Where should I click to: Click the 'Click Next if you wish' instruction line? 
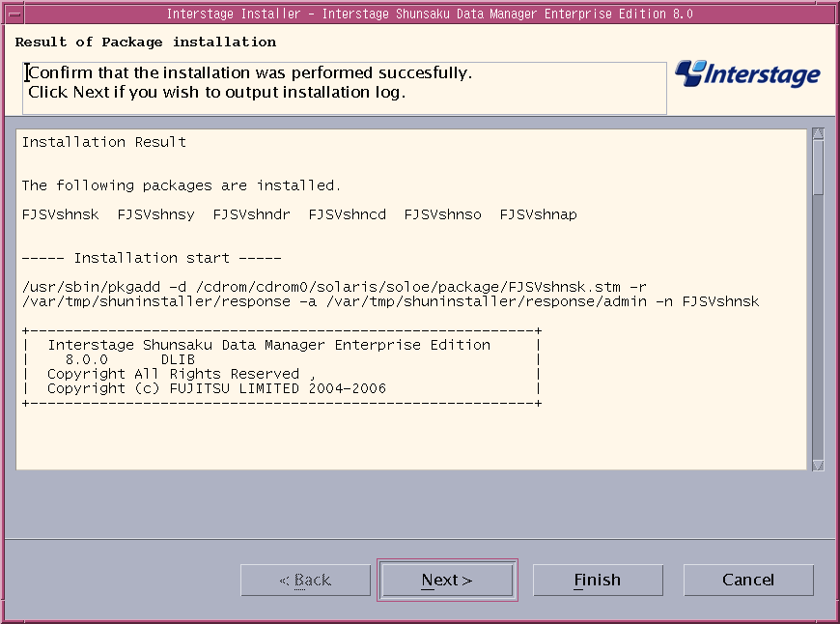click(x=217, y=92)
